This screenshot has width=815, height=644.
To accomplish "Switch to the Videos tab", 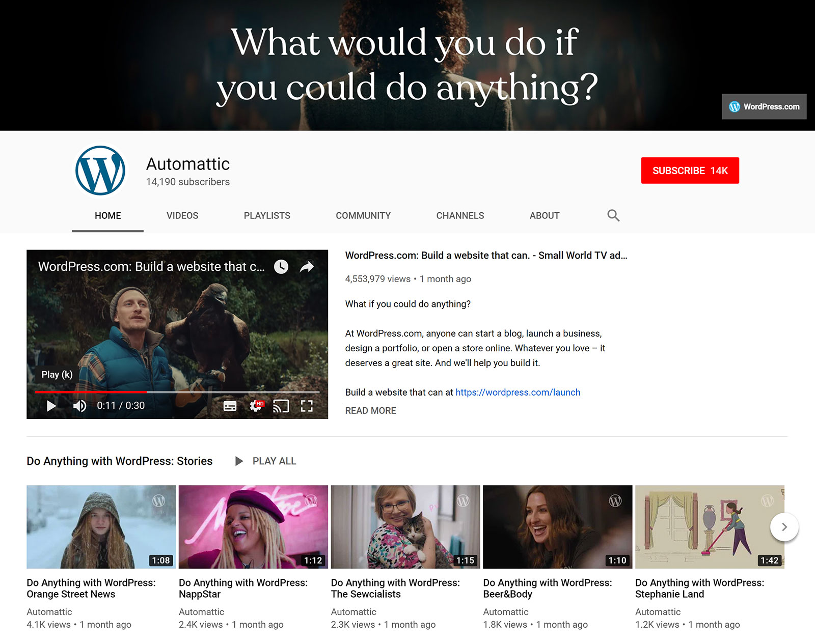I will tap(182, 215).
